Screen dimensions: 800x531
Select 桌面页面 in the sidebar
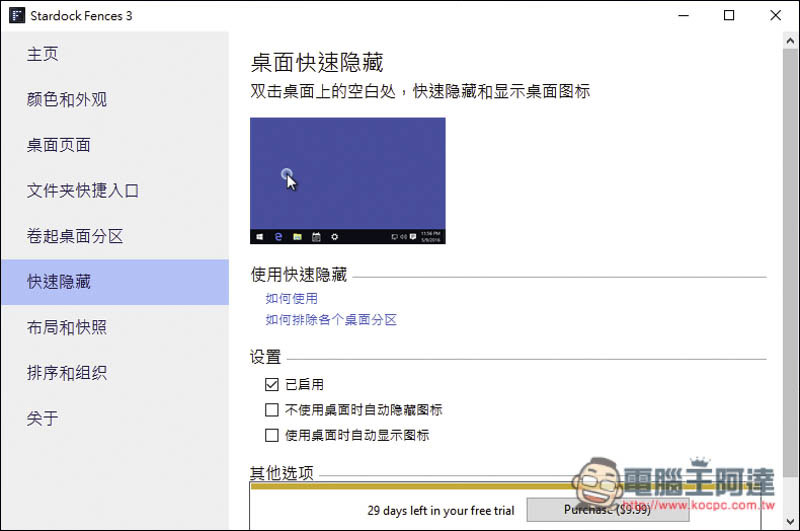(x=115, y=145)
